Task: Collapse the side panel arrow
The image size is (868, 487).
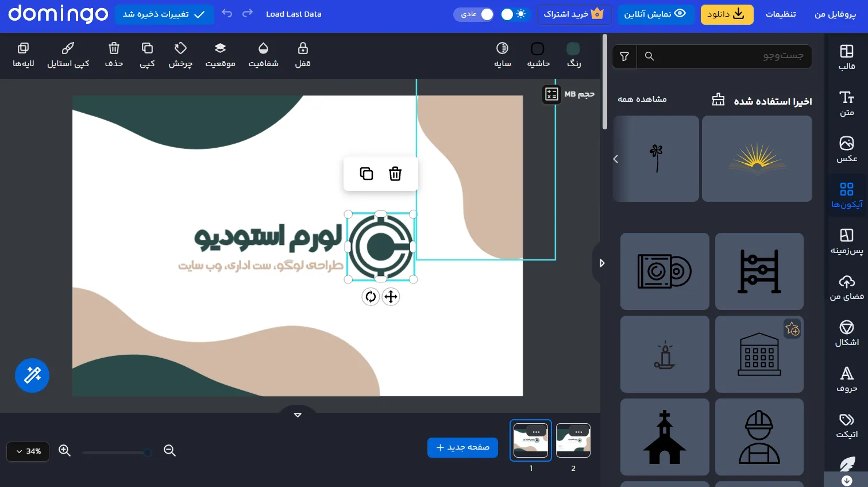Action: point(601,263)
